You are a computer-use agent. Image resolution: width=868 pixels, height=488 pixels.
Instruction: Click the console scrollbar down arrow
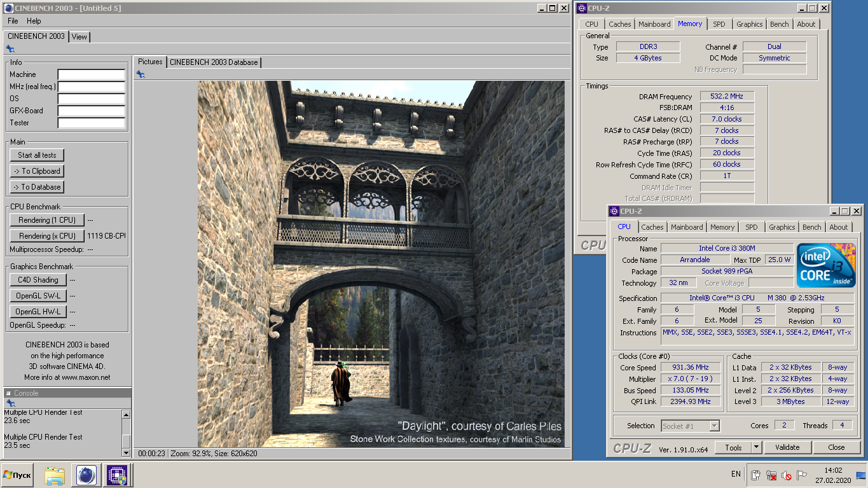[x=126, y=452]
